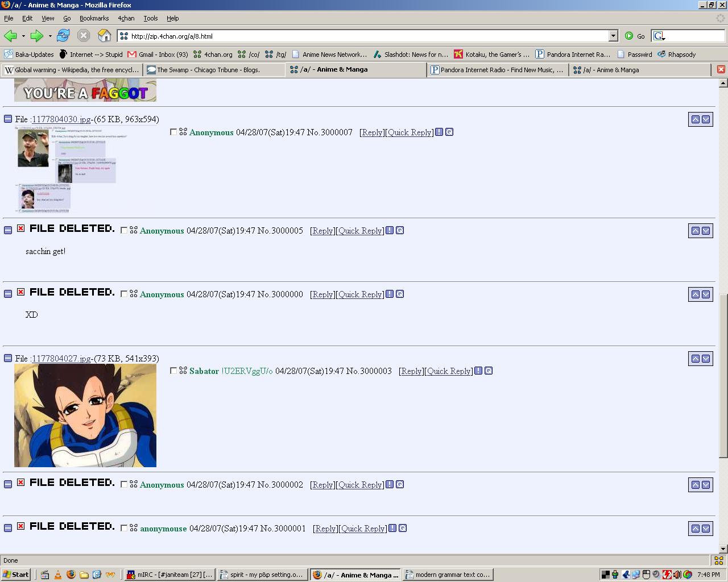Click the up navigation icon beside thread No.3000003
The height and width of the screenshot is (582, 728).
coord(695,359)
